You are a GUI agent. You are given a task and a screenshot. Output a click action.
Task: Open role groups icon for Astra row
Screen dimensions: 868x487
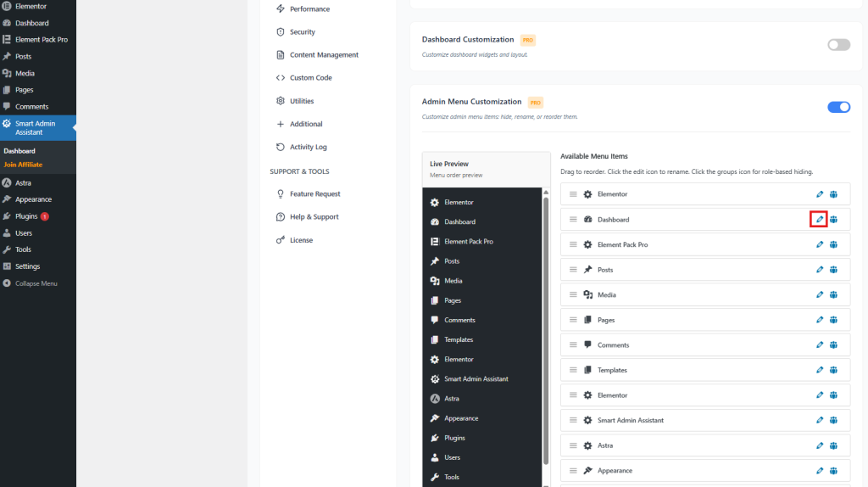pyautogui.click(x=834, y=445)
